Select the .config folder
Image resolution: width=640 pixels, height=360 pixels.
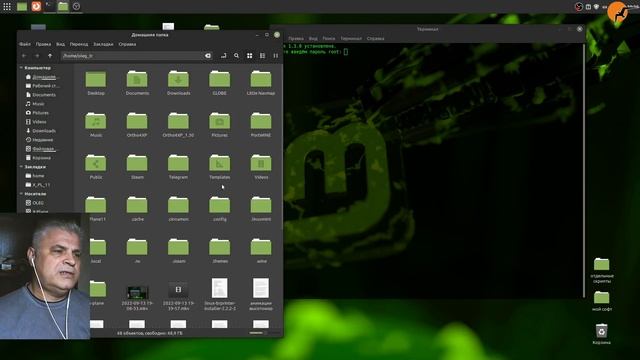(x=220, y=205)
